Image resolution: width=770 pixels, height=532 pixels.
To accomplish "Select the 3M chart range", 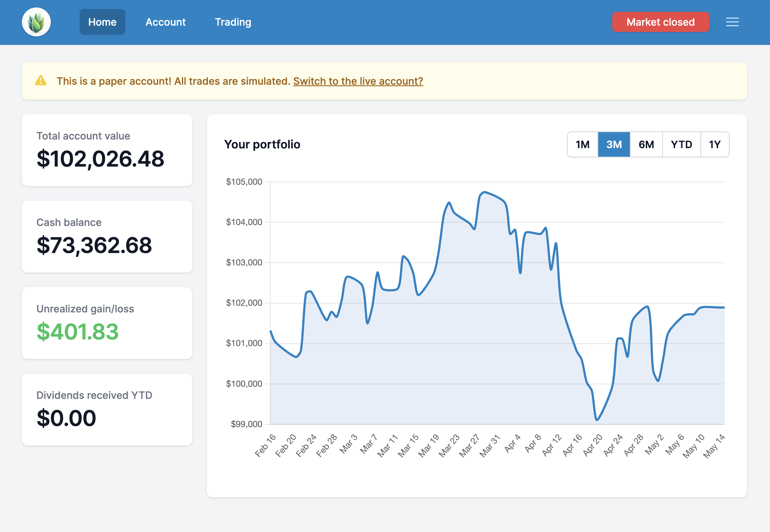I will (614, 144).
